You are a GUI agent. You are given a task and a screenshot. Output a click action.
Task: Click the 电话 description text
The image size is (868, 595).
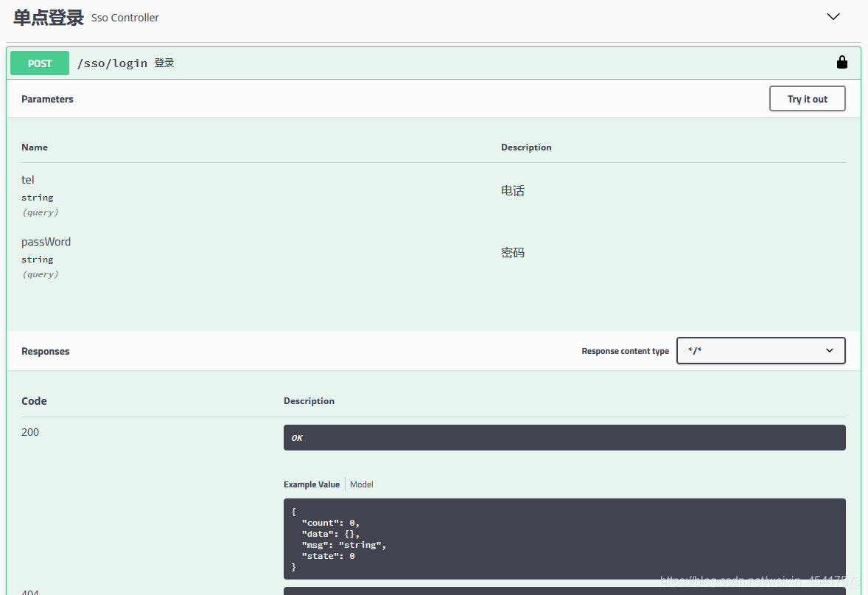click(x=513, y=190)
